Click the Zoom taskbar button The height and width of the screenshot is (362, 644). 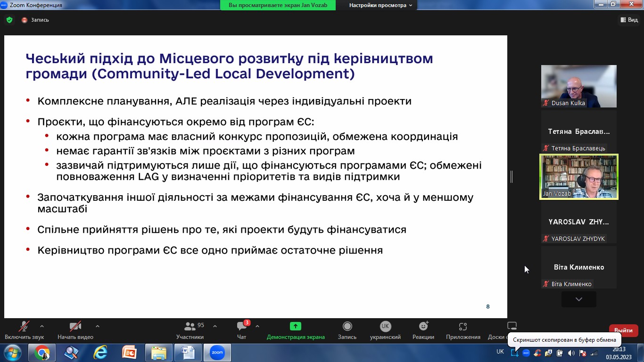[x=217, y=353]
